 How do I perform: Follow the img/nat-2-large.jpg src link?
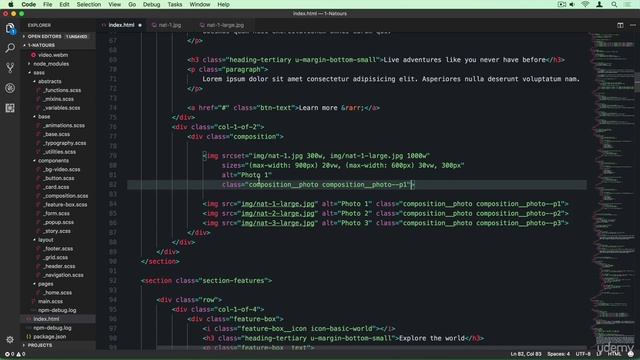coord(278,213)
